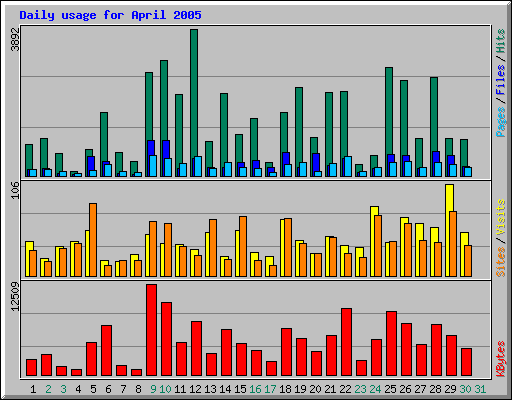Click day label '22' on the x-axis
512x400 pixels.
[345, 389]
